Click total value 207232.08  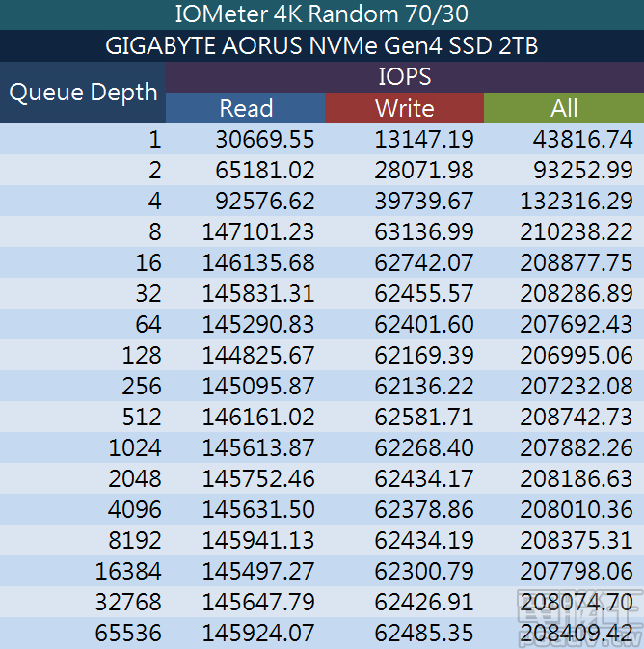(577, 386)
